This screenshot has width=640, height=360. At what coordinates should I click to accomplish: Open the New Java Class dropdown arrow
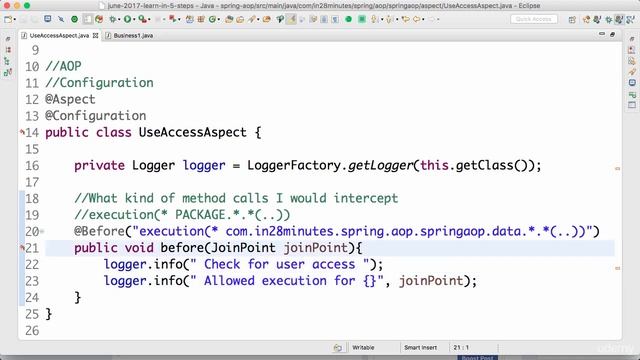[218, 19]
